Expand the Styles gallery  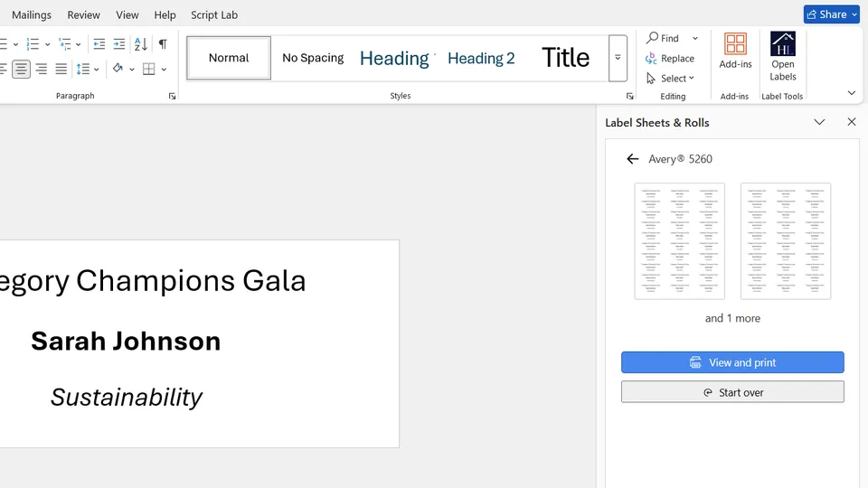[618, 58]
